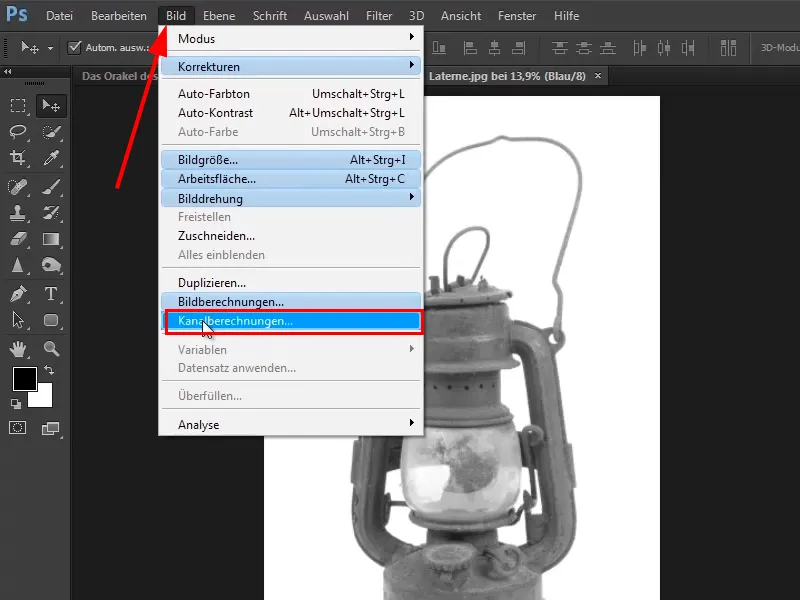Open the Auswahl menu
Screen dimensions: 800x600
(326, 16)
